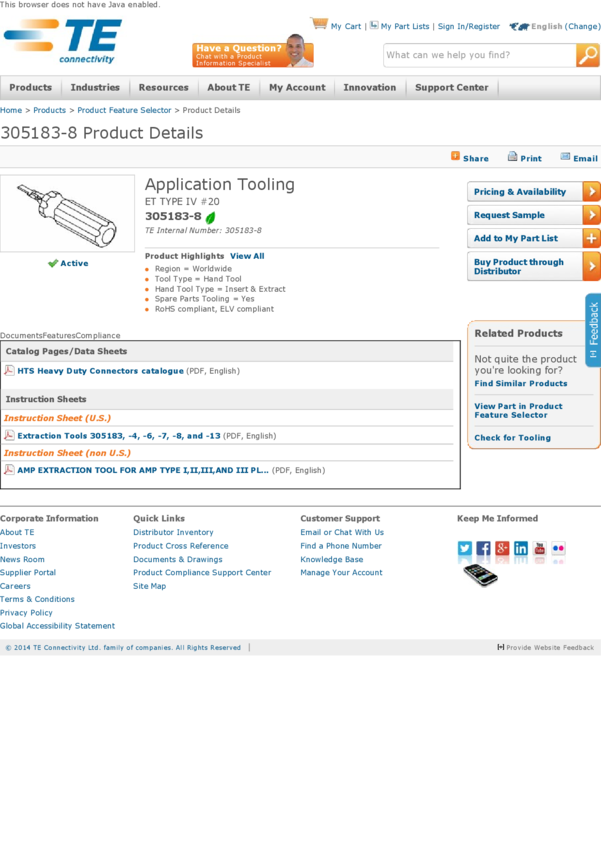Open the Facebook social icon
601x850 pixels.
pos(484,548)
